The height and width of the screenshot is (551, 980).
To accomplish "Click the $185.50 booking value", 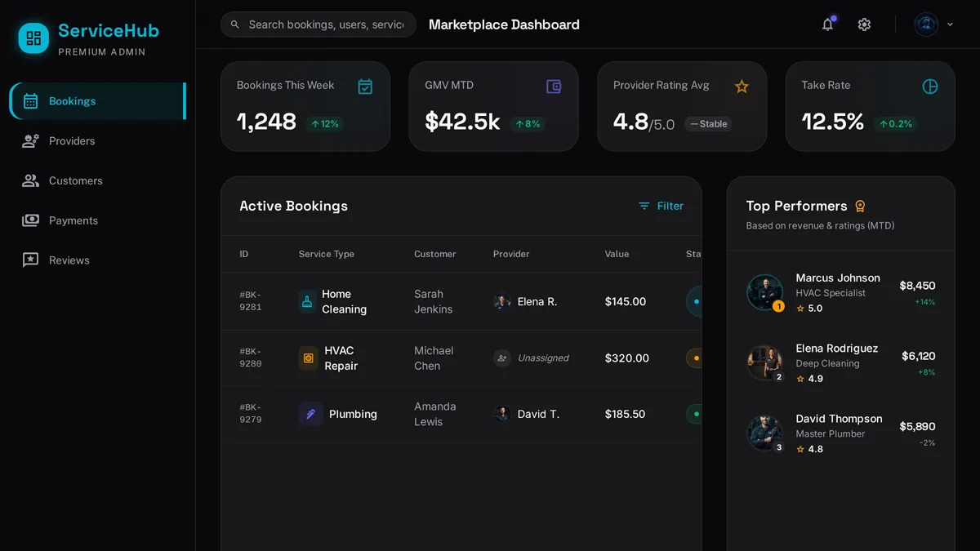I will pos(626,414).
